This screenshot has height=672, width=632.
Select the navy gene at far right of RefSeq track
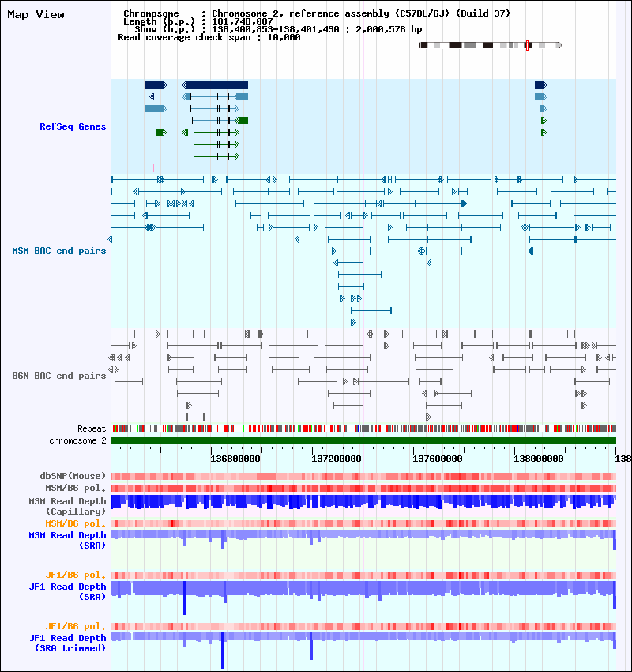pos(541,85)
